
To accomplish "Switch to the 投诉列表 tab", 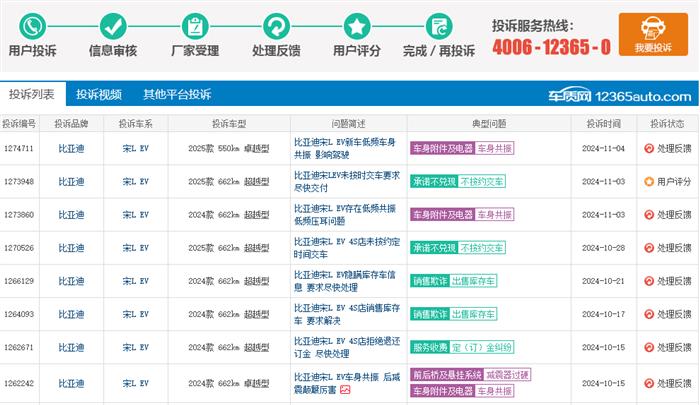I will click(x=32, y=94).
